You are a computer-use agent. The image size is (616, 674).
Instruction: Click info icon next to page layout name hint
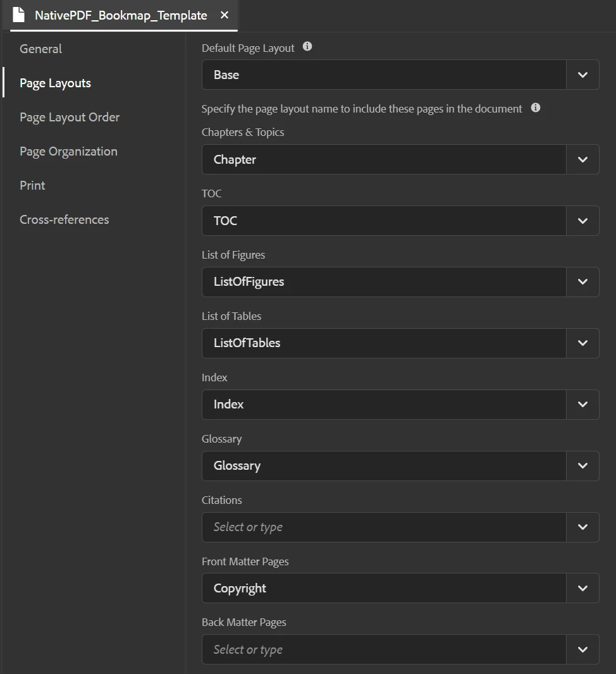pyautogui.click(x=536, y=107)
